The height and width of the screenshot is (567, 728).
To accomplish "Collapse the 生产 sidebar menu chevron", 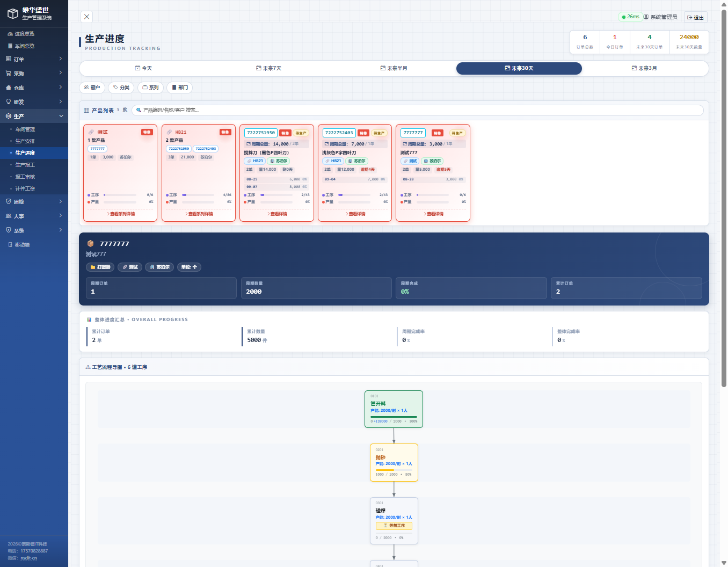I will coord(61,116).
